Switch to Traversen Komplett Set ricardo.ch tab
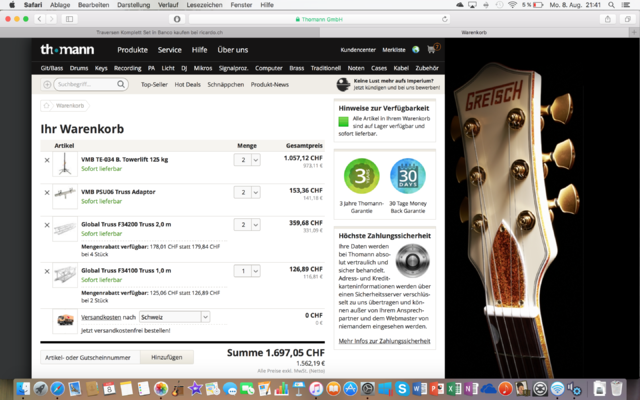Viewport: 640px width, 400px height. tap(160, 32)
